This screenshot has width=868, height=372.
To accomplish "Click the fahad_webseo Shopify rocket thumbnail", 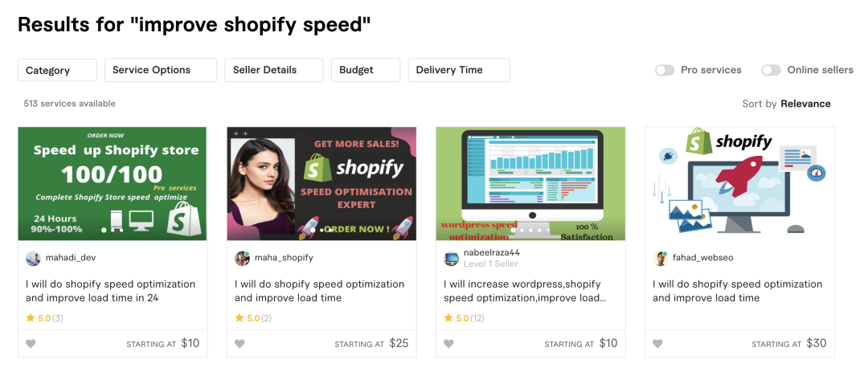I will tap(739, 183).
